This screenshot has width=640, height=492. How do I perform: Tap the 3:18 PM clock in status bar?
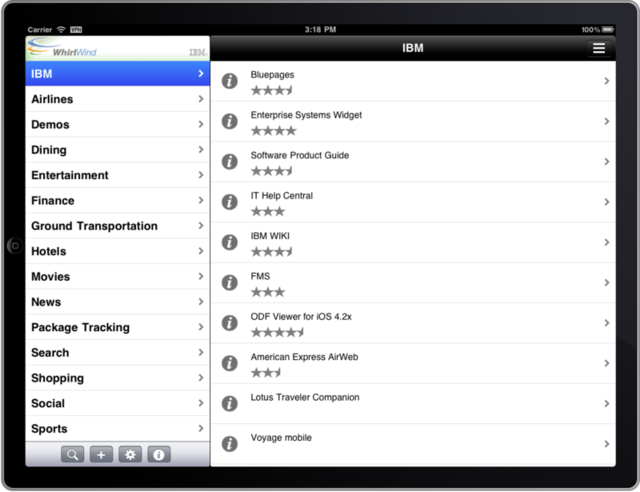coord(320,29)
